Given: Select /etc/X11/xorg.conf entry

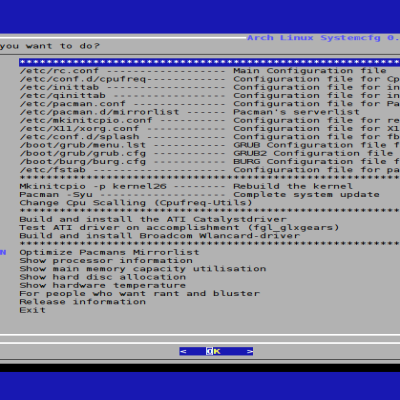Looking at the screenshot, I should [x=209, y=129].
